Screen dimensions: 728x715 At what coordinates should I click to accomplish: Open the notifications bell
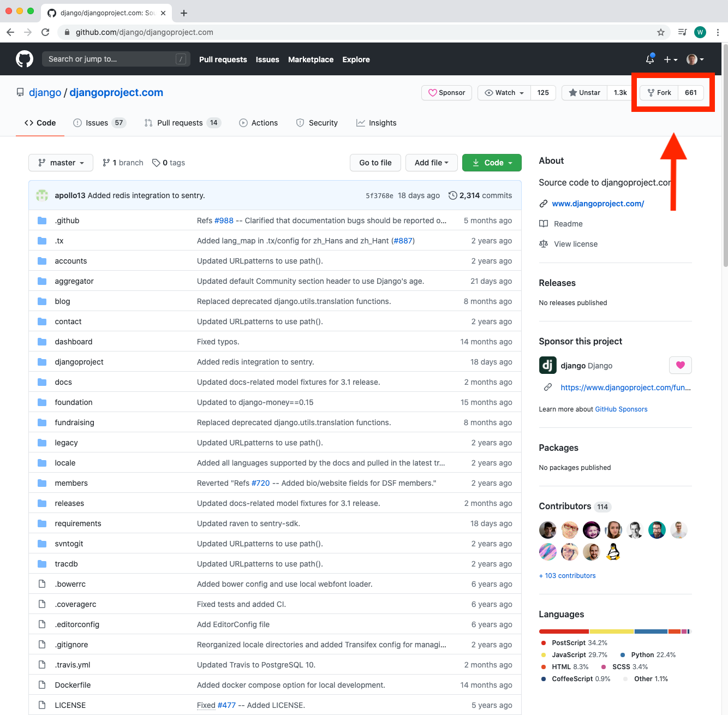[650, 59]
